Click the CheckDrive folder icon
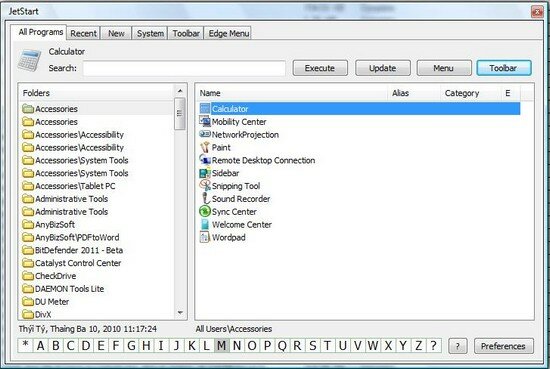 [x=28, y=276]
